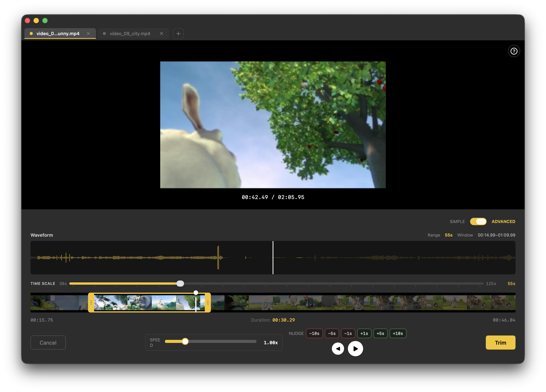Image resolution: width=546 pixels, height=392 pixels.
Task: Nudge selection forward 1 second
Action: 364,333
